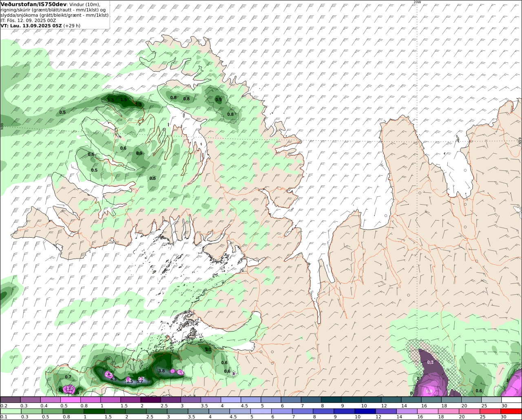
Task: Pick the pale grey snow swatch starting at 25
Action: coord(491,400)
